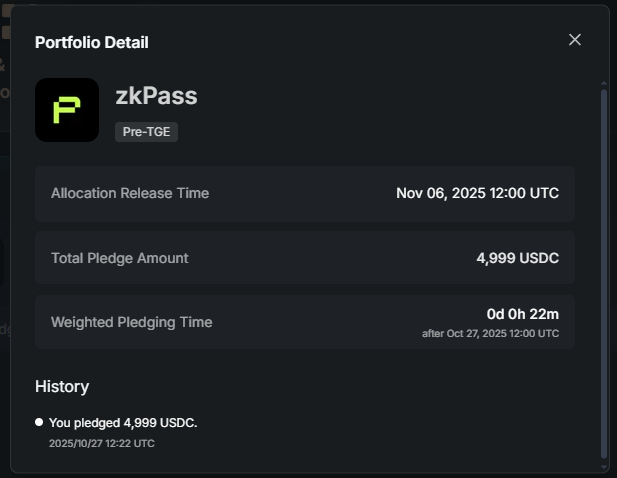Screen dimensions: 617x478
Task: Click the white bullet in History
Action: click(39, 422)
